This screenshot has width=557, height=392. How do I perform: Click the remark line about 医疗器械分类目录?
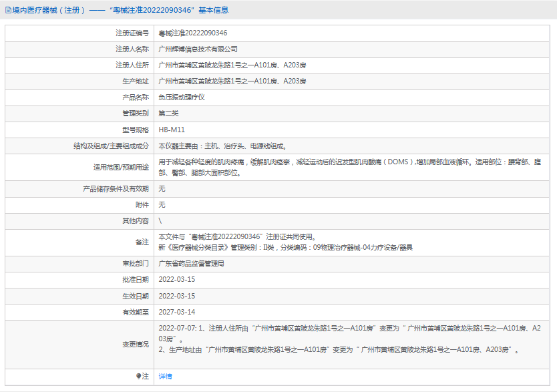pos(286,248)
